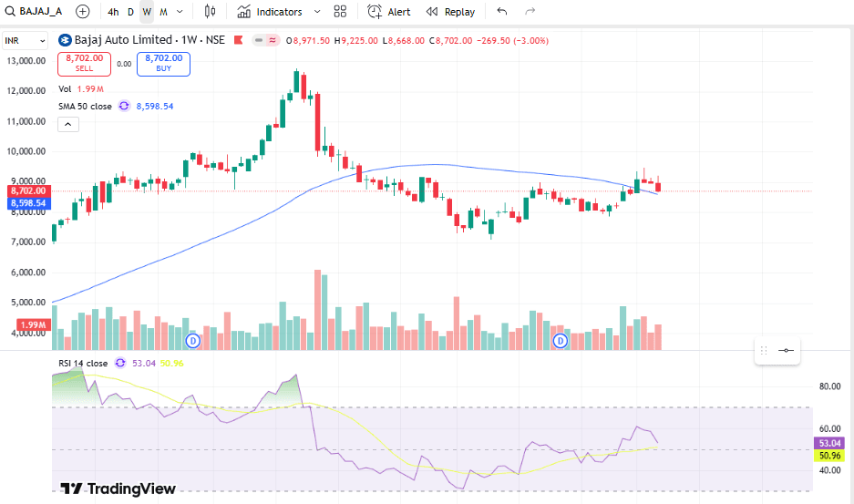The height and width of the screenshot is (504, 854).
Task: Click the -269.50 (-3.00%) change value
Action: (x=512, y=41)
